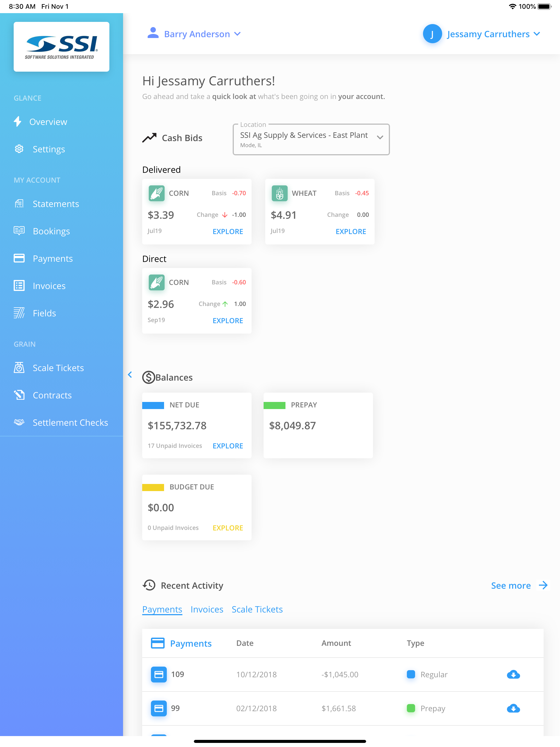Viewport: 560px width, 747px height.
Task: Click the Wi-Fi status icon
Action: pyautogui.click(x=512, y=6)
